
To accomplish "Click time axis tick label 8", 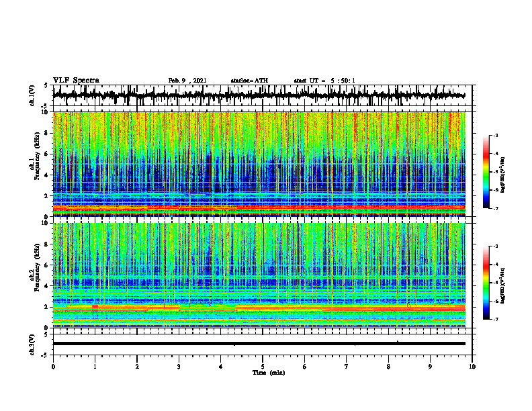I will (x=388, y=367).
